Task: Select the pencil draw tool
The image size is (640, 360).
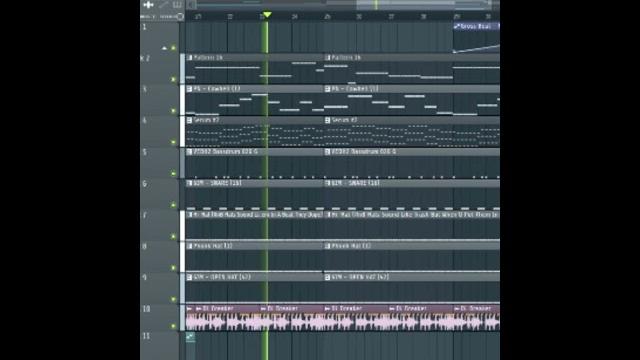Action: tap(163, 5)
